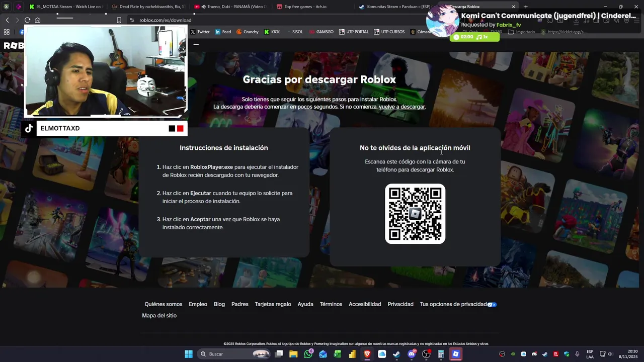Switch to the Trueno, Duki - PANAMÁ tab
644x362 pixels.
(230, 7)
